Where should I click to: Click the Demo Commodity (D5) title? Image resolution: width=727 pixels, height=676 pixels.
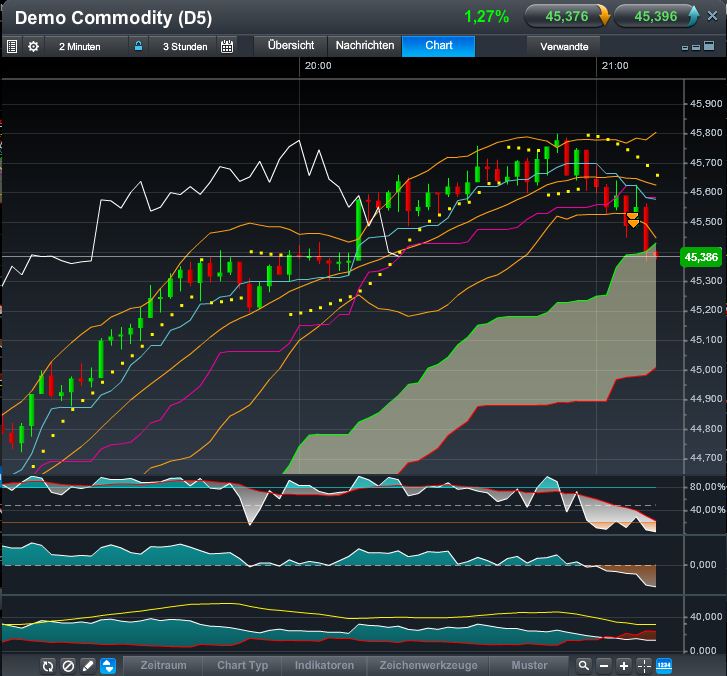coord(113,18)
